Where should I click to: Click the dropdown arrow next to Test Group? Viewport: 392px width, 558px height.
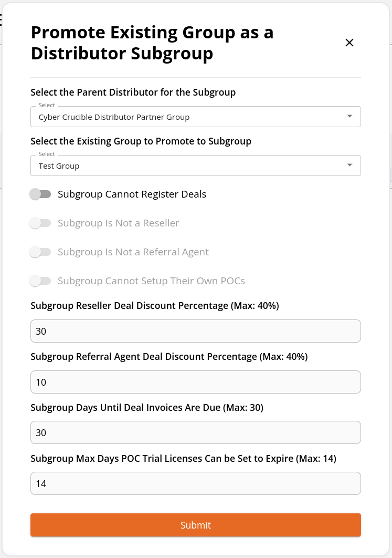pos(349,165)
